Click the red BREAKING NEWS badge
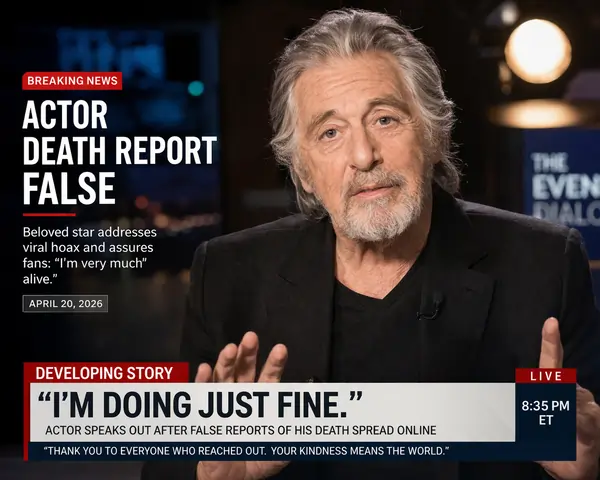The width and height of the screenshot is (600, 480). tap(72, 80)
